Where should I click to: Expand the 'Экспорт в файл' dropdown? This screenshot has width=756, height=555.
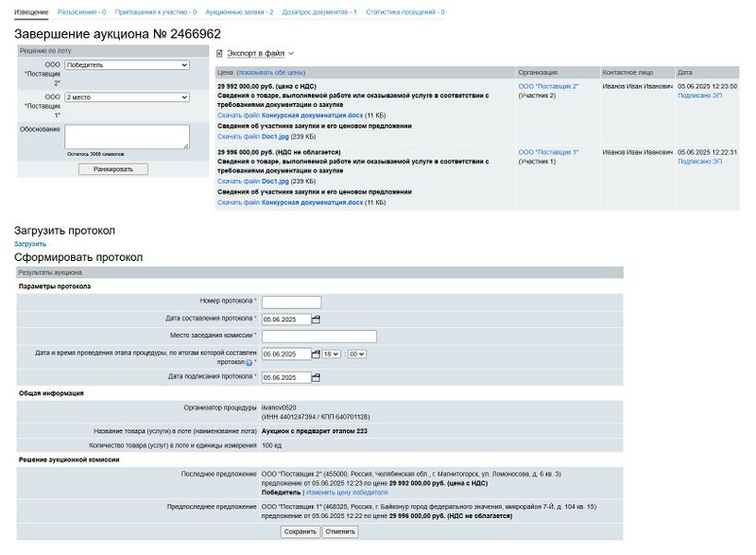coord(290,54)
